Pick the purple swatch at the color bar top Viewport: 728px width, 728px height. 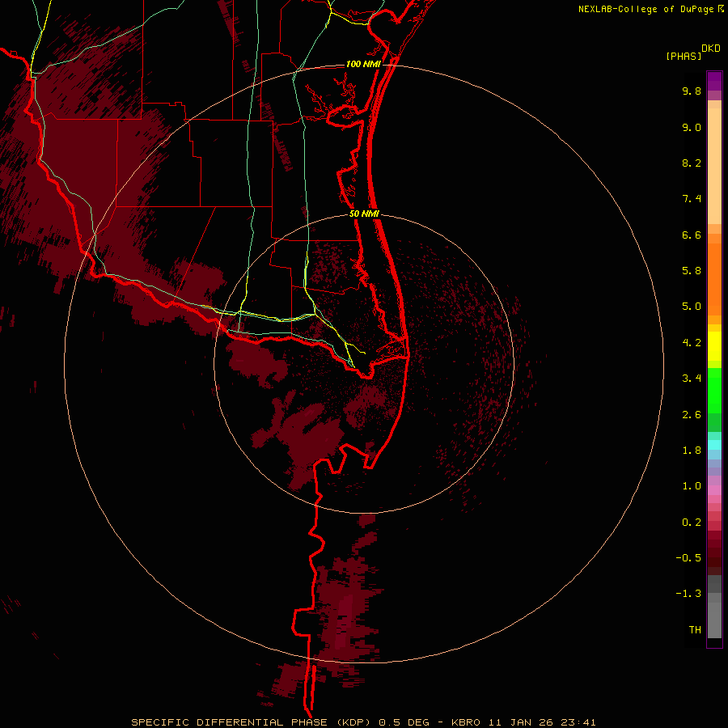coord(714,81)
